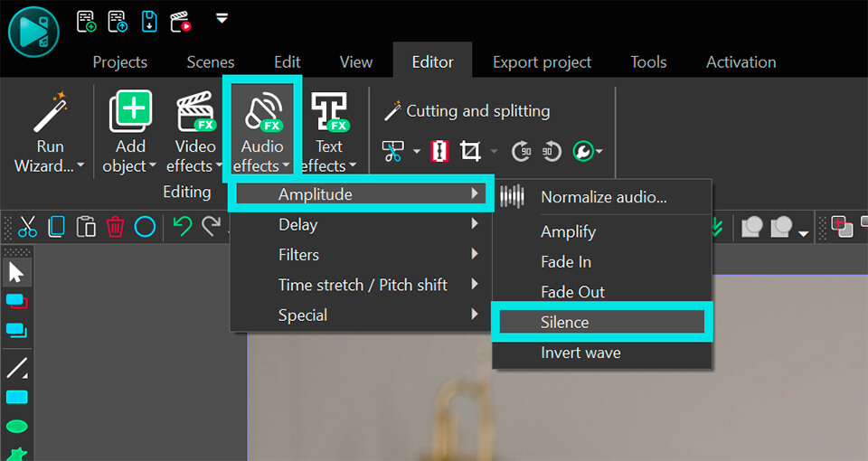868x461 pixels.
Task: Click the second grey overlapping-circles icon
Action: coord(781,227)
